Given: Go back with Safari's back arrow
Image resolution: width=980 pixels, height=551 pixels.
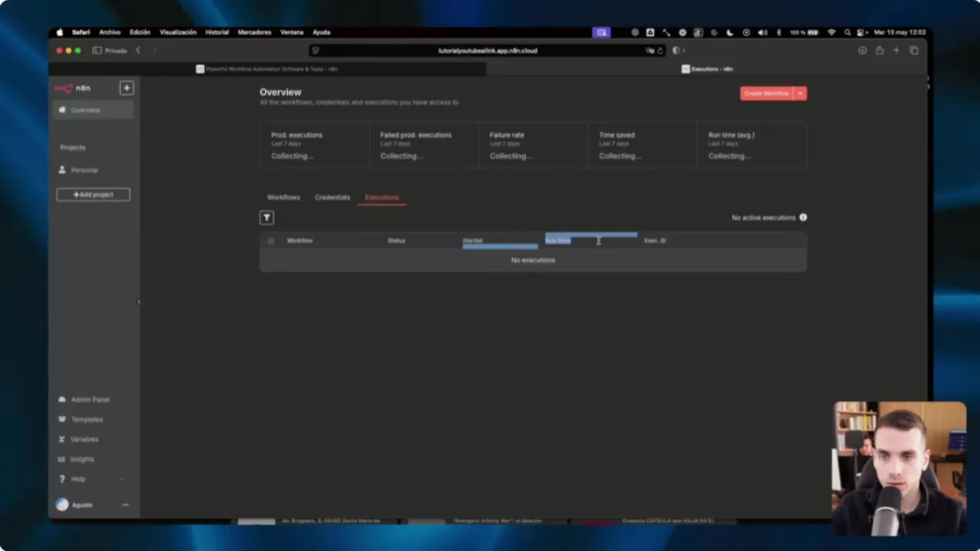Looking at the screenshot, I should coord(138,51).
